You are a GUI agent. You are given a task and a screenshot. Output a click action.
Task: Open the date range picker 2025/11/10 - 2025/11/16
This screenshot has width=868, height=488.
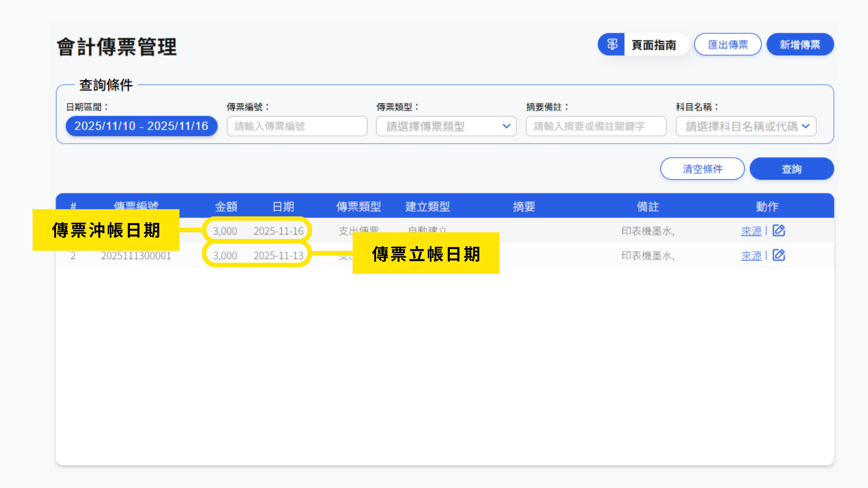pyautogui.click(x=142, y=126)
